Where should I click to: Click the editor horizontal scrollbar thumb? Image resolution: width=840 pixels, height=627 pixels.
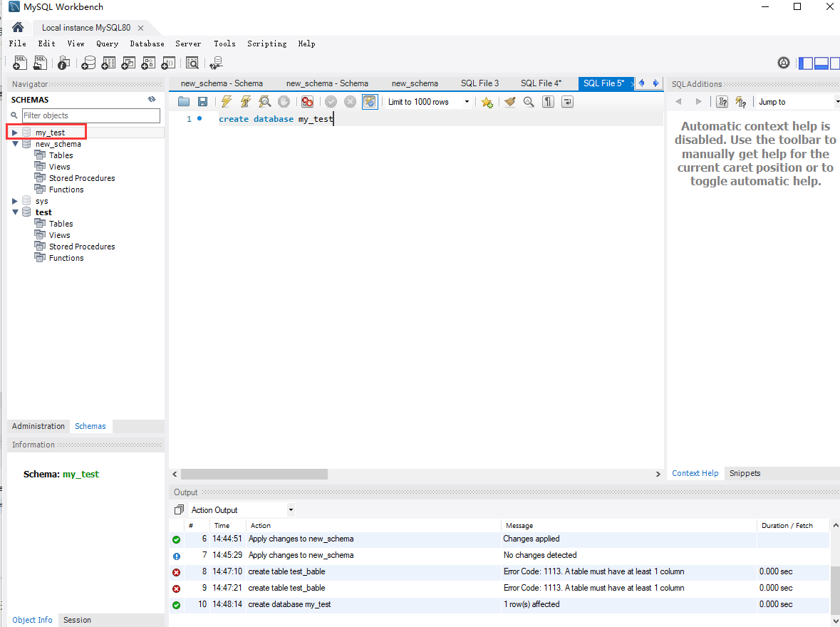[254, 475]
